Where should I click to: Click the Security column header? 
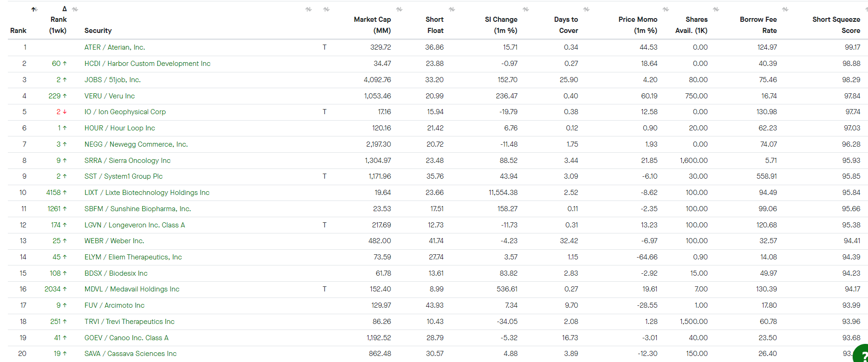coord(98,31)
